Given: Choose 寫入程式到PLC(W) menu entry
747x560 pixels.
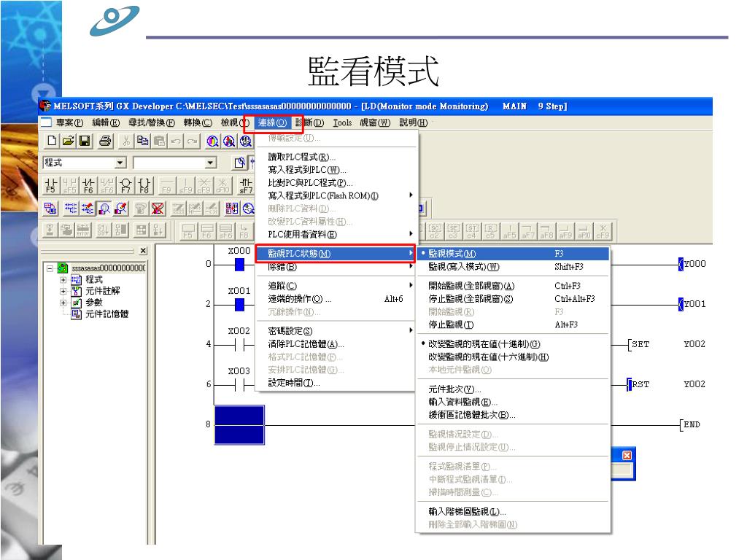Looking at the screenshot, I should point(336,170).
